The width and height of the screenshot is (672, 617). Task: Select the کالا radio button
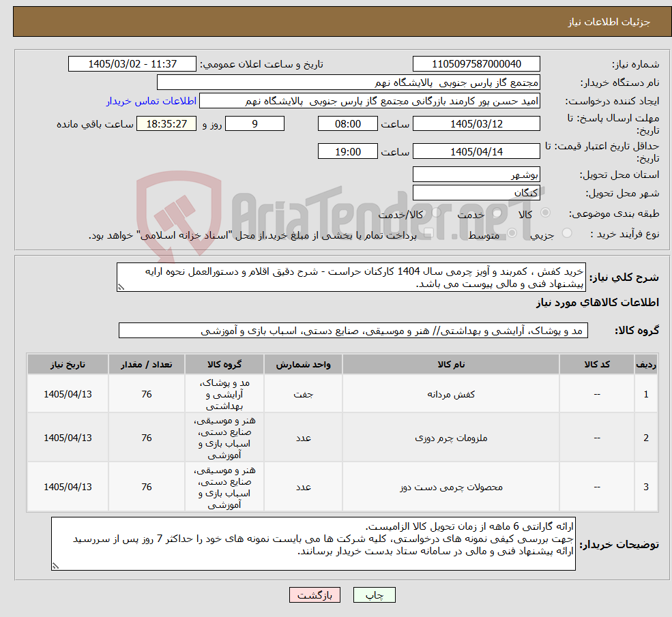click(x=546, y=213)
